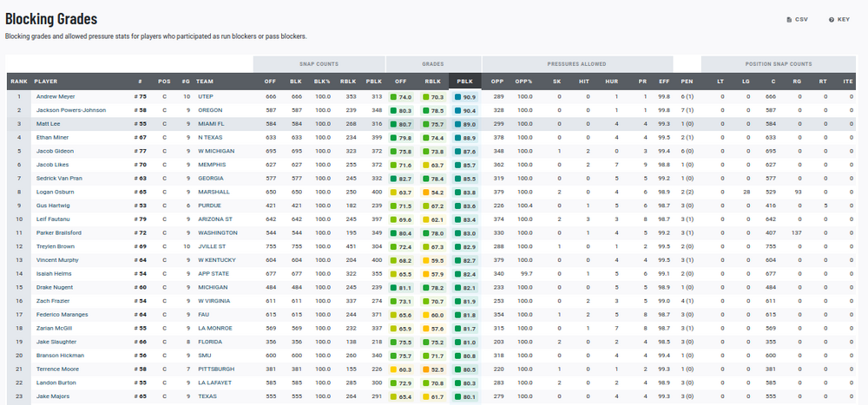This screenshot has width=868, height=405.
Task: Click the MIAMI FL team link
Action: pos(211,124)
